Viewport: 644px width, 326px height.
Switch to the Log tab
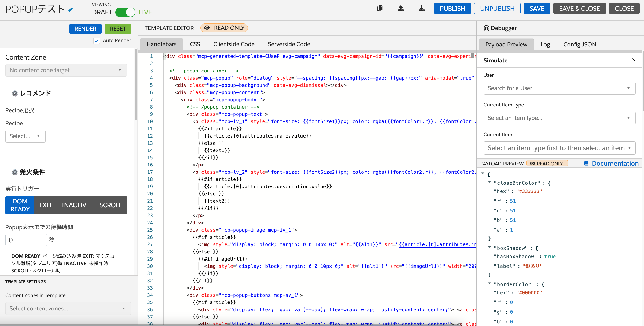coord(545,45)
